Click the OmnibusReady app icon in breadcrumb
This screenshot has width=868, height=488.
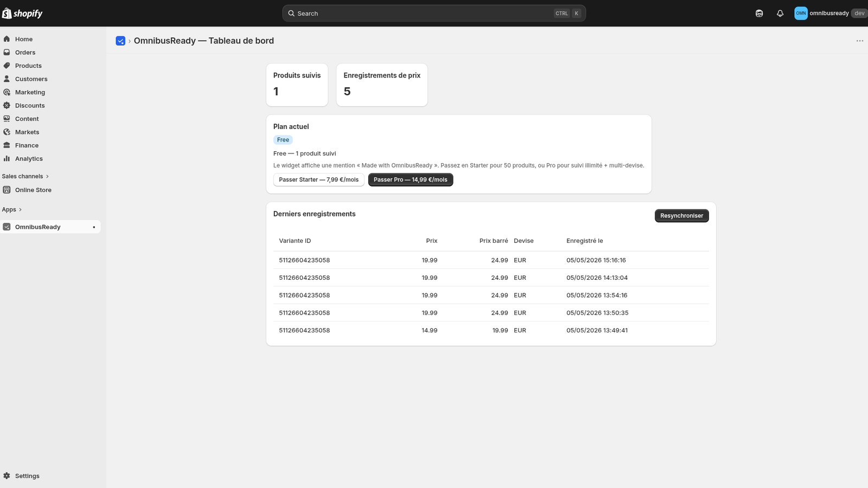click(120, 41)
